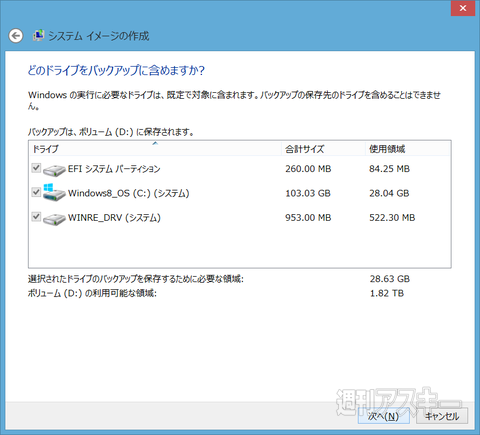This screenshot has height=435, width=480.
Task: Click the 1.82 TB available space value
Action: 387,293
